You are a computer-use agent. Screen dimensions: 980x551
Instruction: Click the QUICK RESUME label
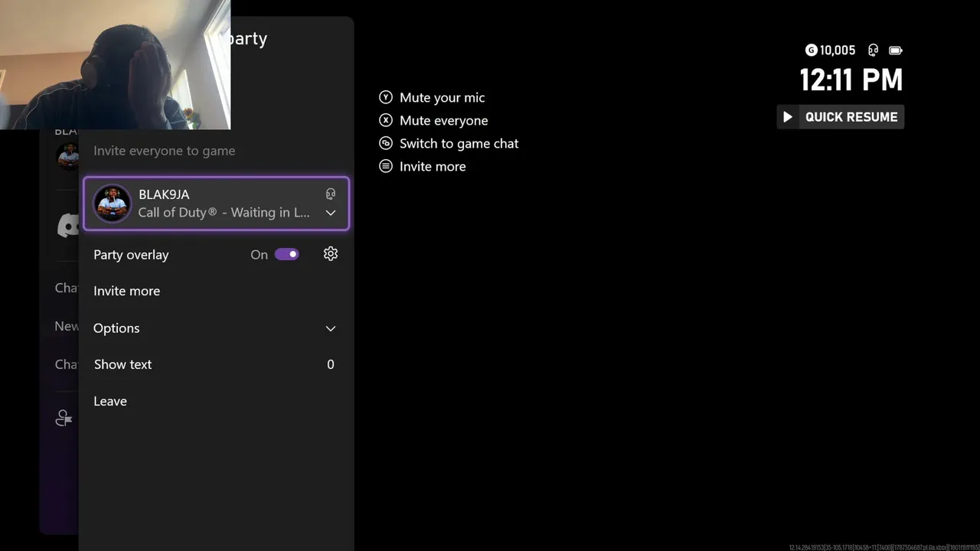point(851,117)
